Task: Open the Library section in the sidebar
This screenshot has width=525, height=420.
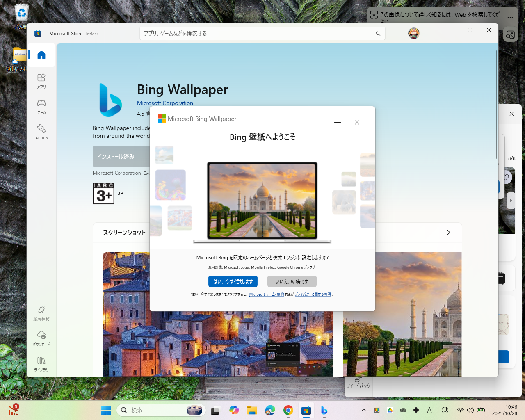Action: [41, 364]
